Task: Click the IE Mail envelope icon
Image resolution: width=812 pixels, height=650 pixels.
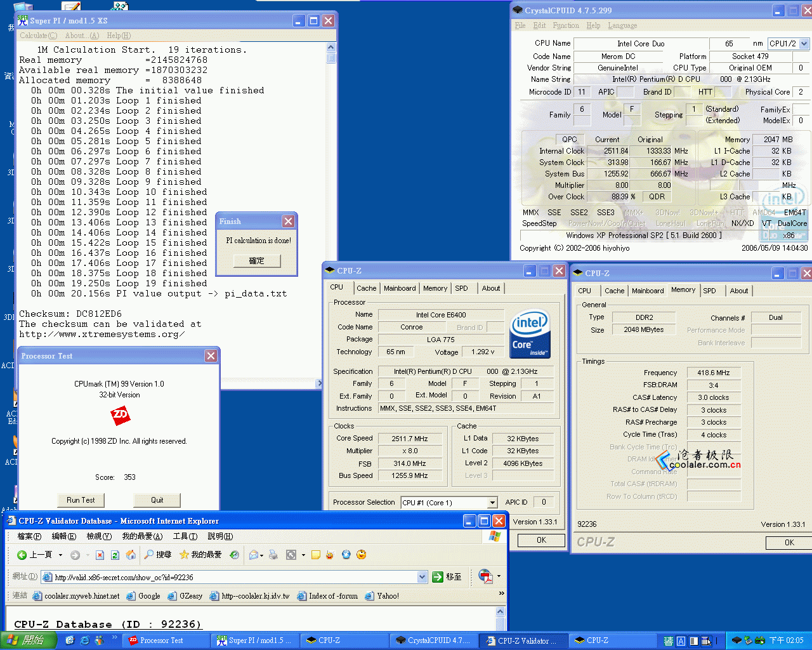Action: [x=254, y=555]
